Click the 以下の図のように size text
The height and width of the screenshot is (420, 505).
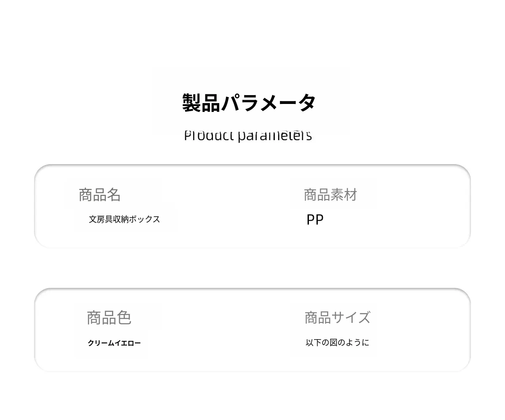(337, 343)
